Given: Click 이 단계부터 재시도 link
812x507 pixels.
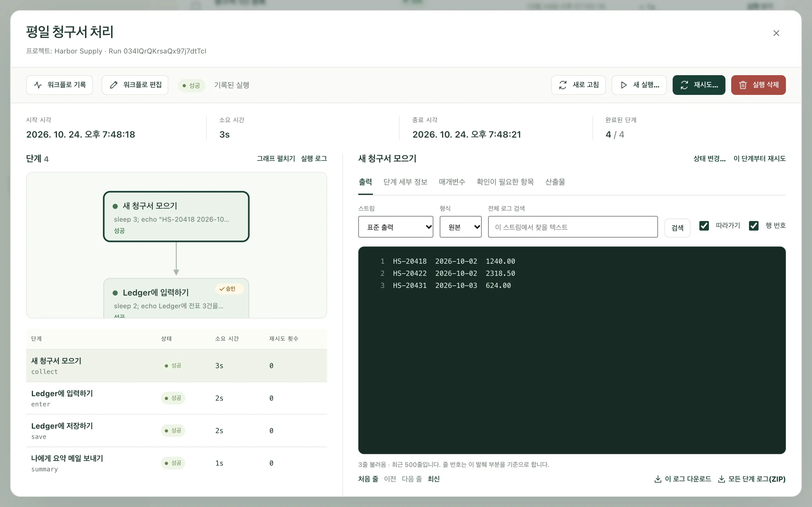Looking at the screenshot, I should (x=759, y=158).
